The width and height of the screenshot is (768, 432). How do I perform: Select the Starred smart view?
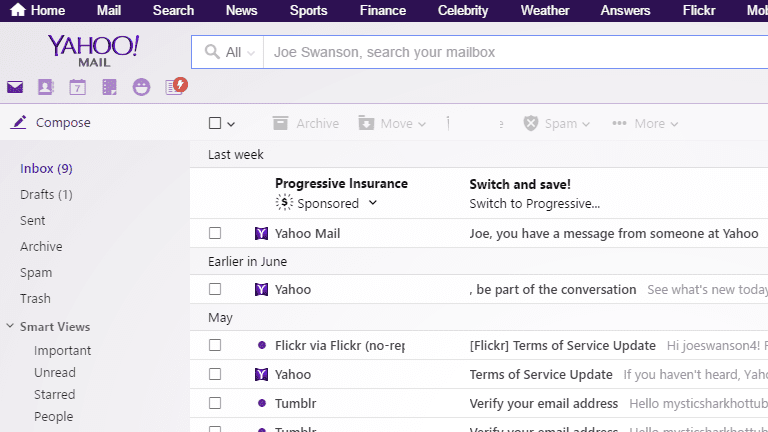pyautogui.click(x=55, y=395)
